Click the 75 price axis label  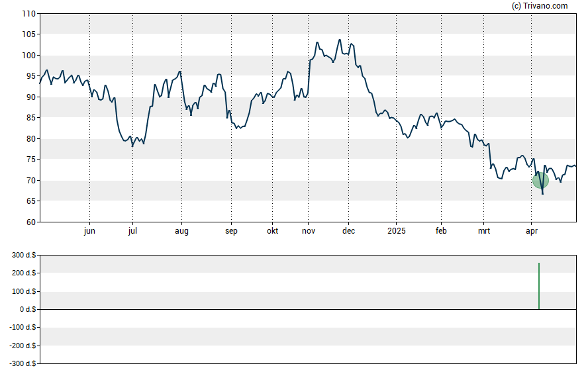click(x=30, y=160)
